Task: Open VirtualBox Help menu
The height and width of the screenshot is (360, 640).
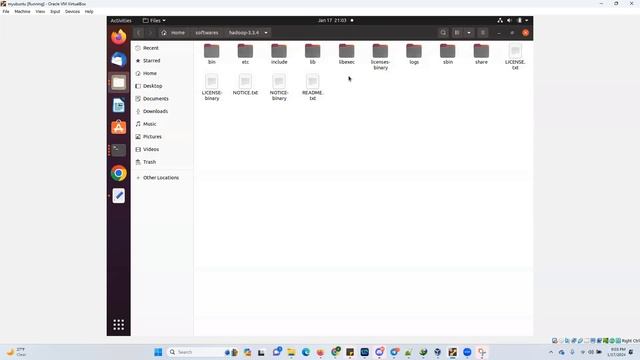Action: [x=89, y=11]
